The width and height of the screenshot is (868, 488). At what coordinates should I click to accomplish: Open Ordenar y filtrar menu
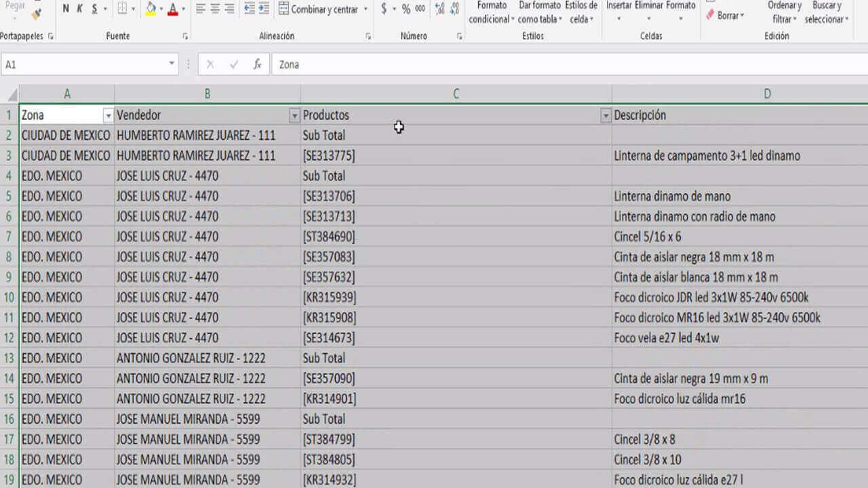click(x=785, y=12)
